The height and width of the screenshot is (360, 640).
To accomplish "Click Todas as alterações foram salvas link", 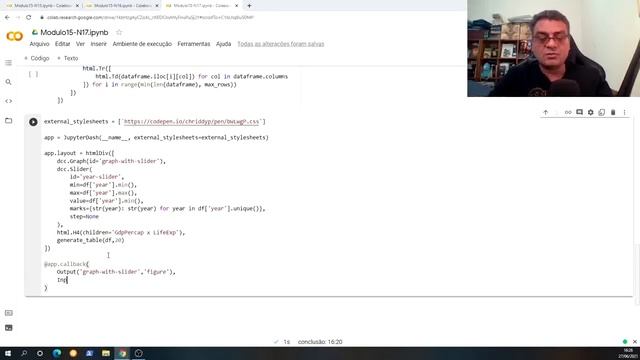I will [x=281, y=44].
